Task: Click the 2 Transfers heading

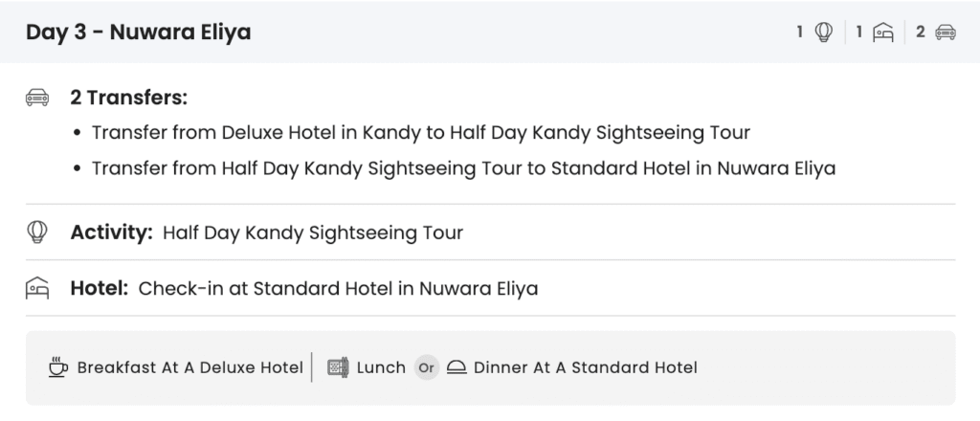Action: pyautogui.click(x=128, y=98)
